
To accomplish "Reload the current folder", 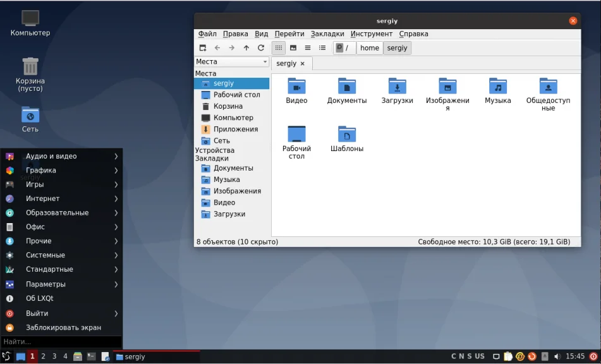I will 261,48.
